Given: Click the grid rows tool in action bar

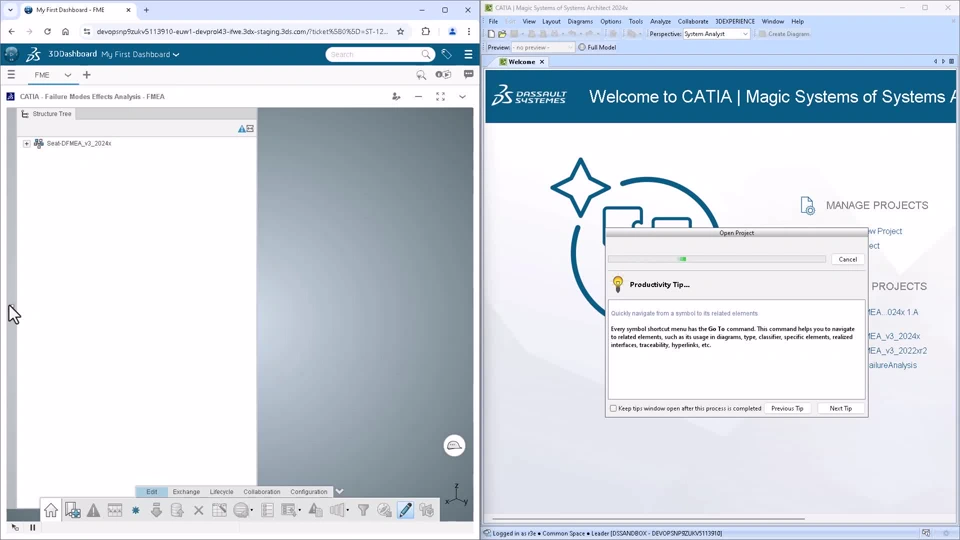Looking at the screenshot, I should tap(114, 510).
